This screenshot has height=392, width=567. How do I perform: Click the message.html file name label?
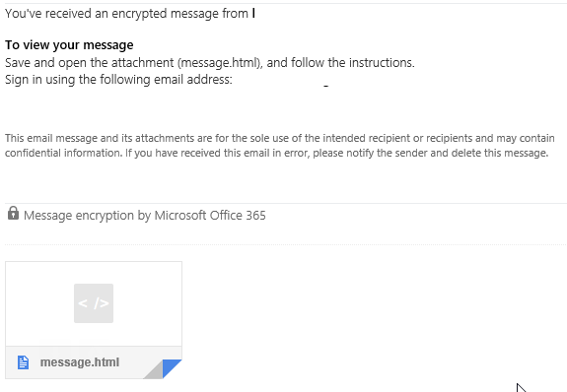pyautogui.click(x=80, y=362)
